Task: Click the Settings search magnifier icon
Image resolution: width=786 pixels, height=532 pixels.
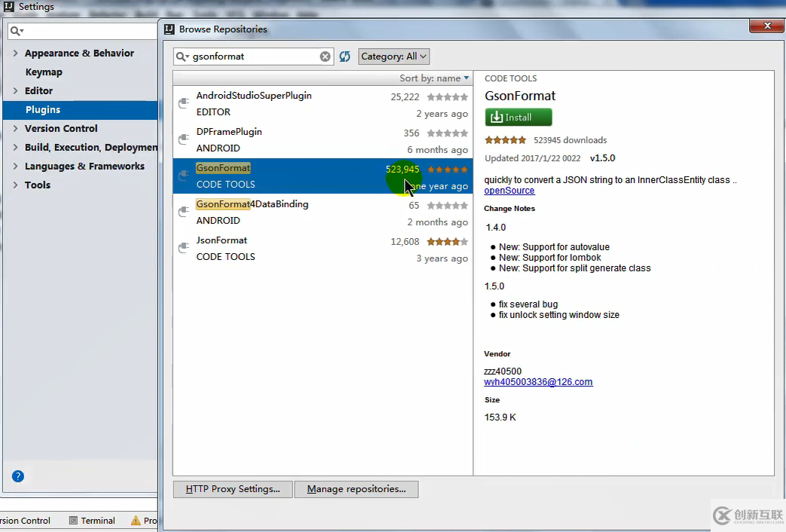Action: click(x=17, y=31)
